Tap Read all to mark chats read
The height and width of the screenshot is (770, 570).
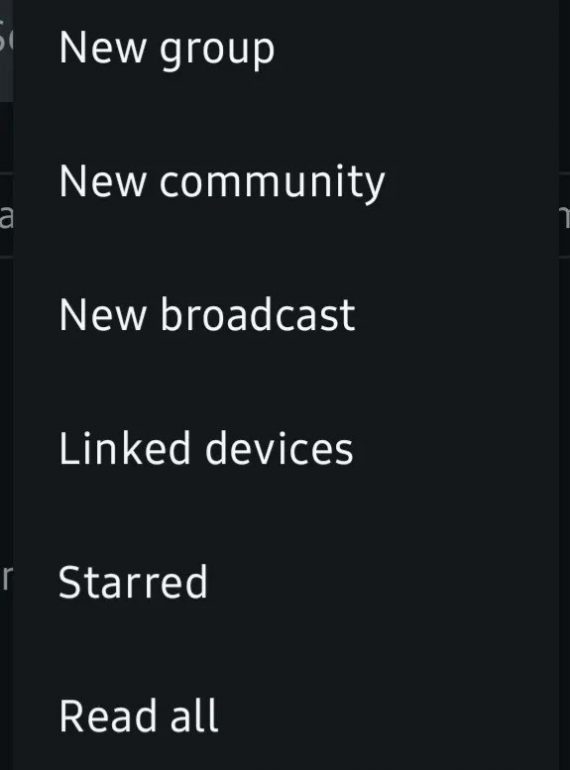(x=286, y=716)
